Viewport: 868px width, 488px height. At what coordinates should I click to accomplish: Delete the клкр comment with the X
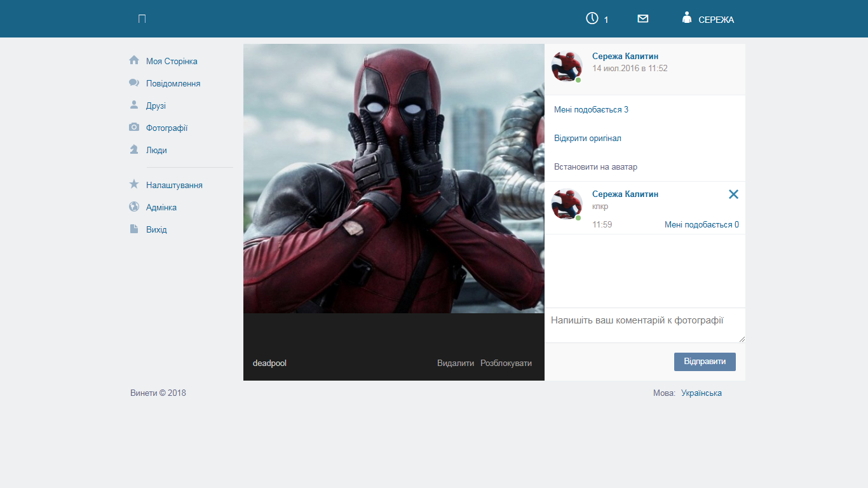[733, 194]
